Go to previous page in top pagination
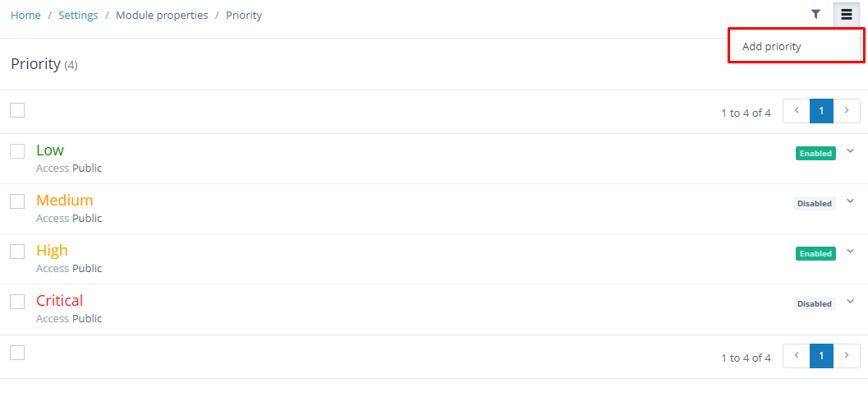 (797, 111)
